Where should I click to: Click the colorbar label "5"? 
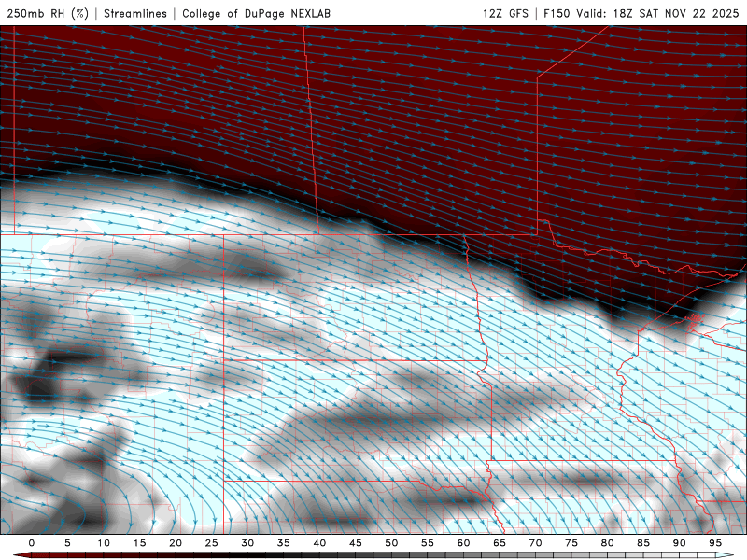[x=67, y=543]
